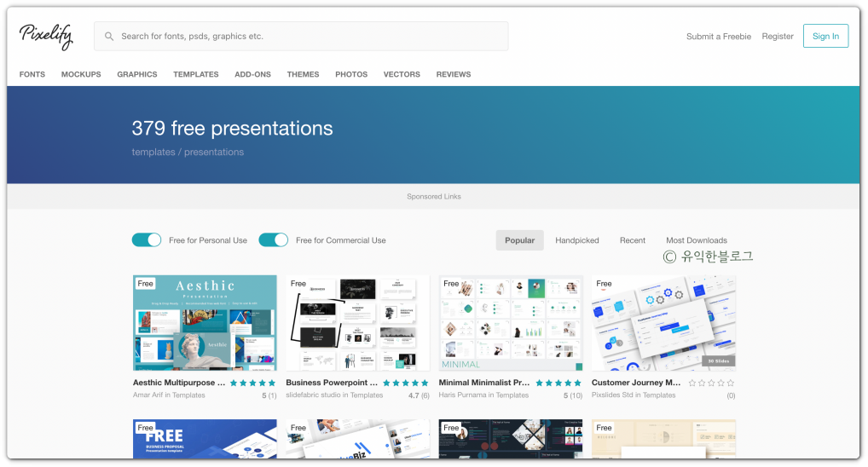This screenshot has width=868, height=467.
Task: Select the Popular sort tab
Action: click(519, 240)
